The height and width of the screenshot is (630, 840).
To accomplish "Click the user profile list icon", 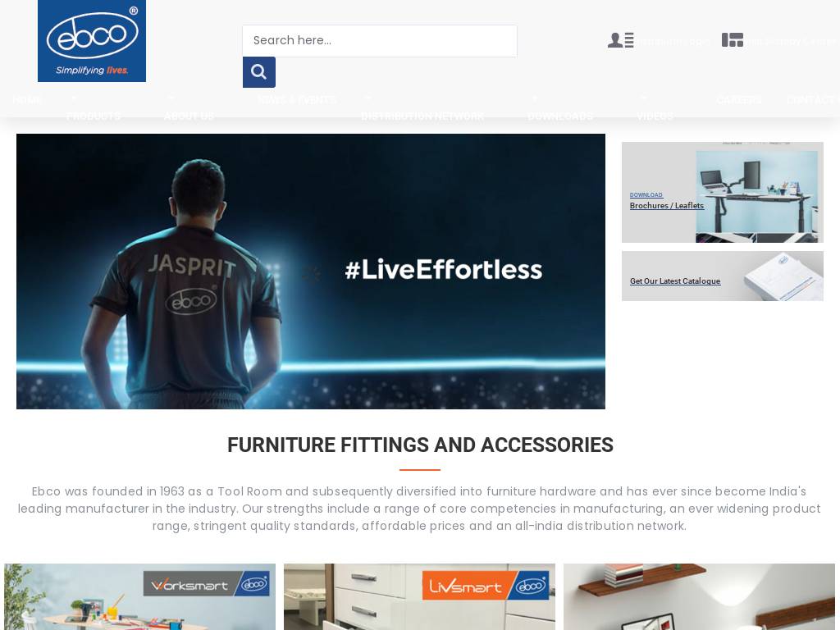I will (620, 40).
